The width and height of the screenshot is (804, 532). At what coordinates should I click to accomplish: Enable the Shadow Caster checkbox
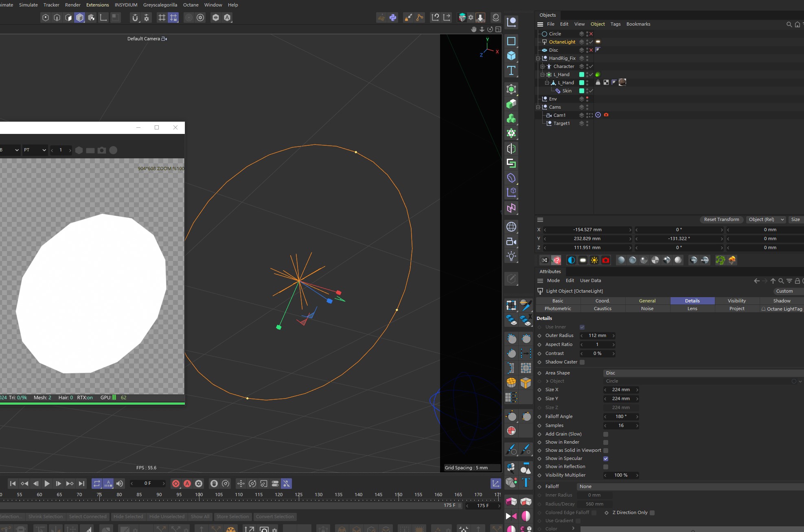[582, 362]
